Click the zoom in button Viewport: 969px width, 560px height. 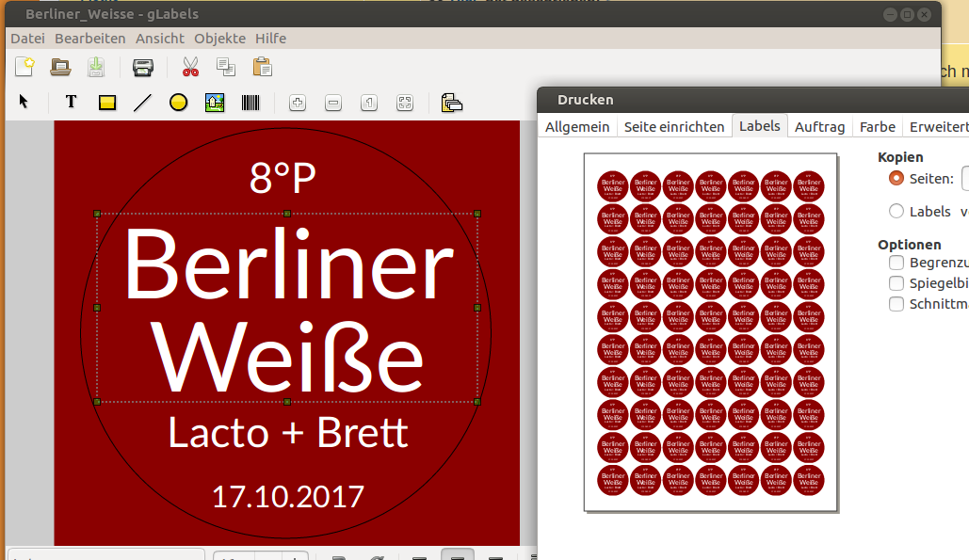[297, 103]
